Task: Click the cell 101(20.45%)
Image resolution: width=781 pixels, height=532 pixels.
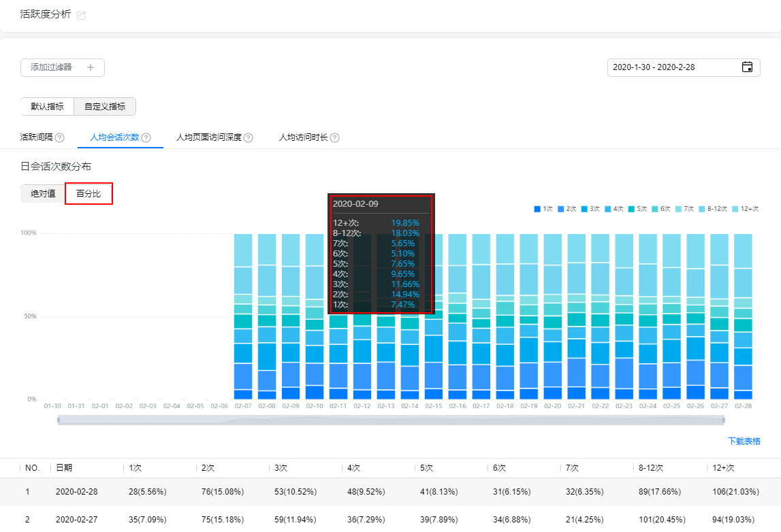Action: pos(662,520)
